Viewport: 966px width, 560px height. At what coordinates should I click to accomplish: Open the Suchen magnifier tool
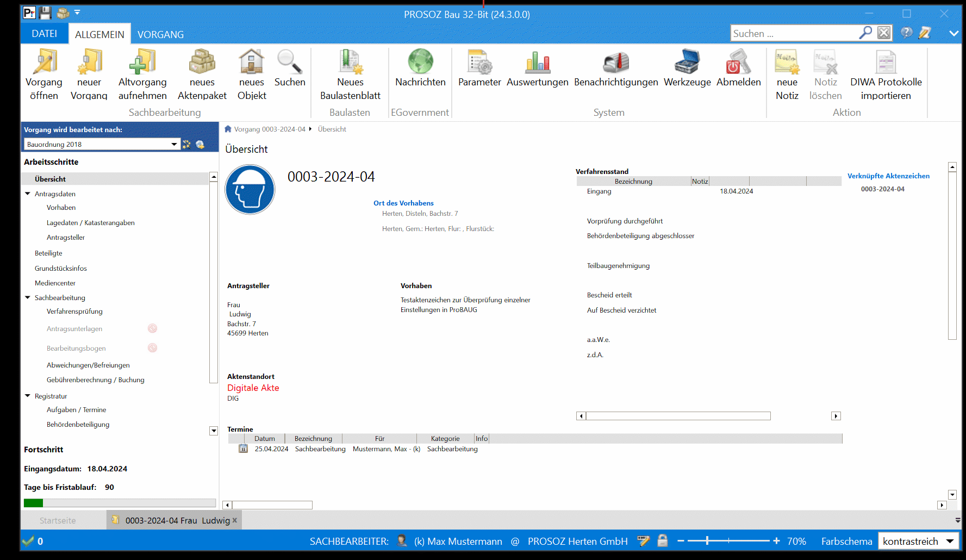coord(290,68)
